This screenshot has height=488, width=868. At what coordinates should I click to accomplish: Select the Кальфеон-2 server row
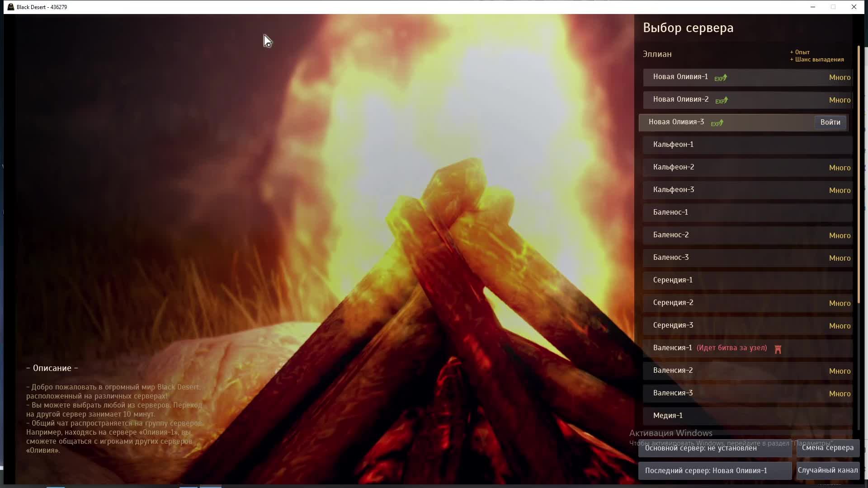click(748, 168)
